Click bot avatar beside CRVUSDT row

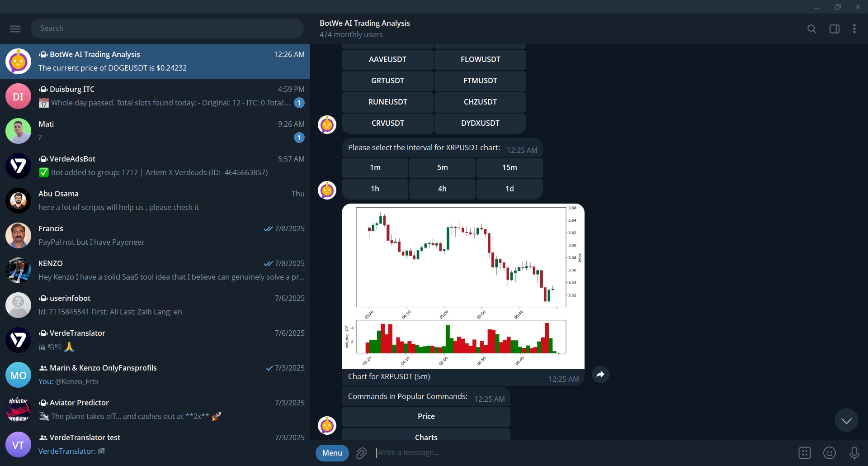[327, 124]
